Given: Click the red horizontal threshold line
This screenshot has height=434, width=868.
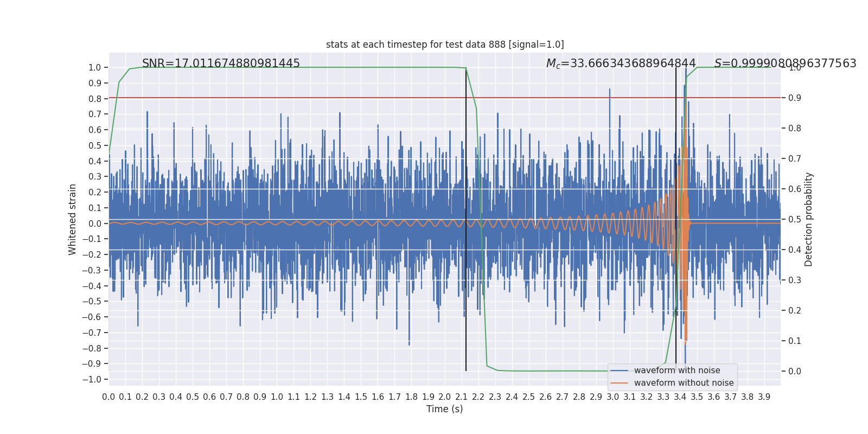Looking at the screenshot, I should (445, 98).
